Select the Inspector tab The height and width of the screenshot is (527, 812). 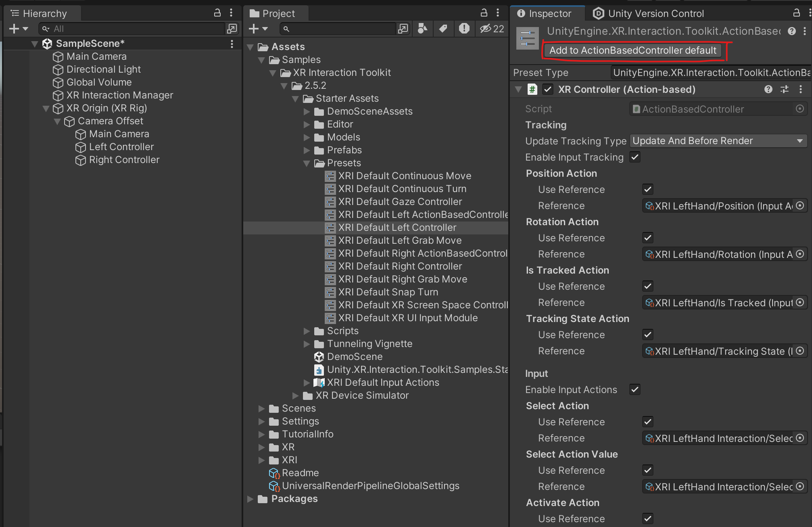[x=545, y=14]
